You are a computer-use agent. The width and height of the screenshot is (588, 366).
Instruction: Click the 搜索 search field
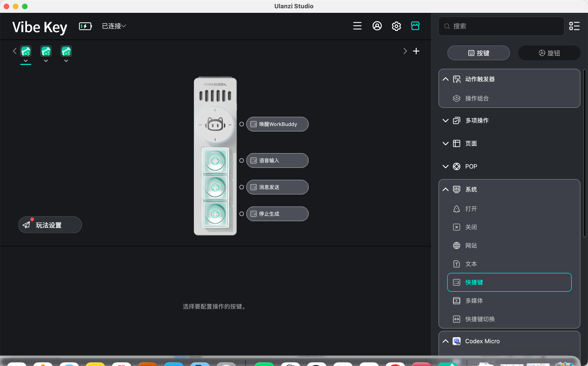[501, 26]
